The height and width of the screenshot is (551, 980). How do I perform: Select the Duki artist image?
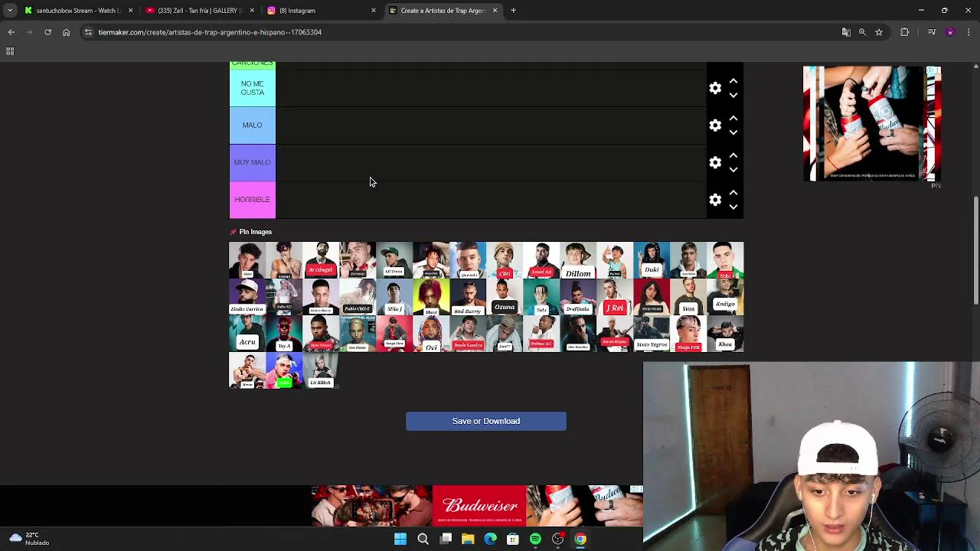click(652, 260)
